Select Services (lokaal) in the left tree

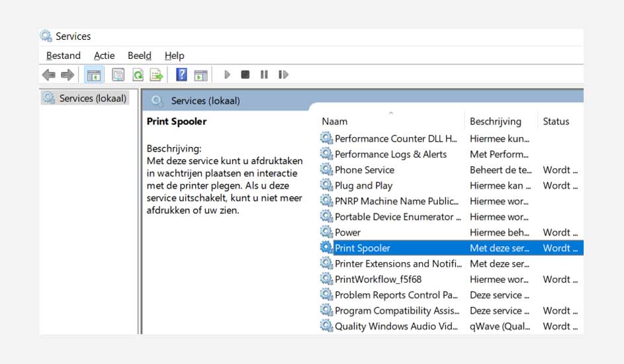(x=92, y=99)
